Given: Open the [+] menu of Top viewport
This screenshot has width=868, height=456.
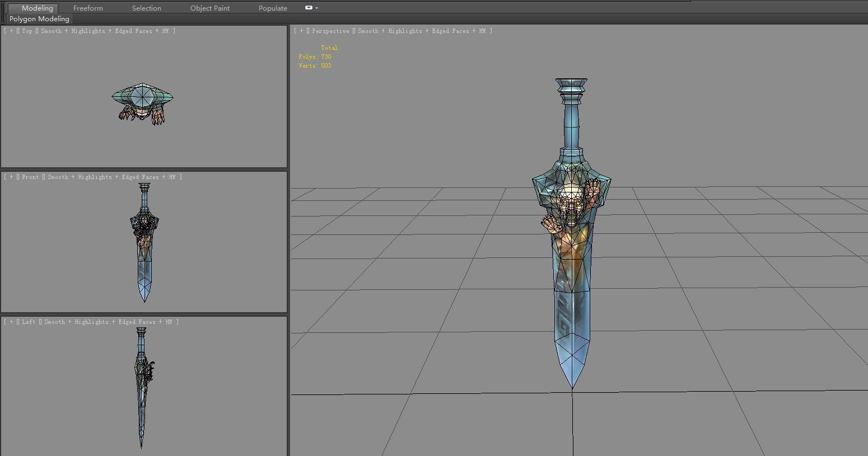Looking at the screenshot, I should click(x=11, y=31).
